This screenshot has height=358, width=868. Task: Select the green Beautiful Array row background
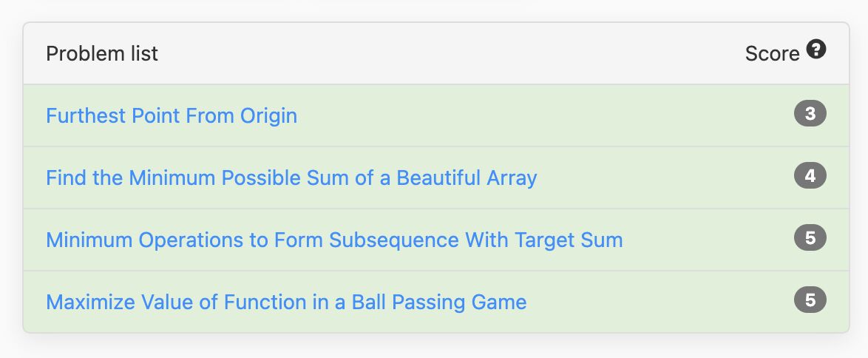436,178
